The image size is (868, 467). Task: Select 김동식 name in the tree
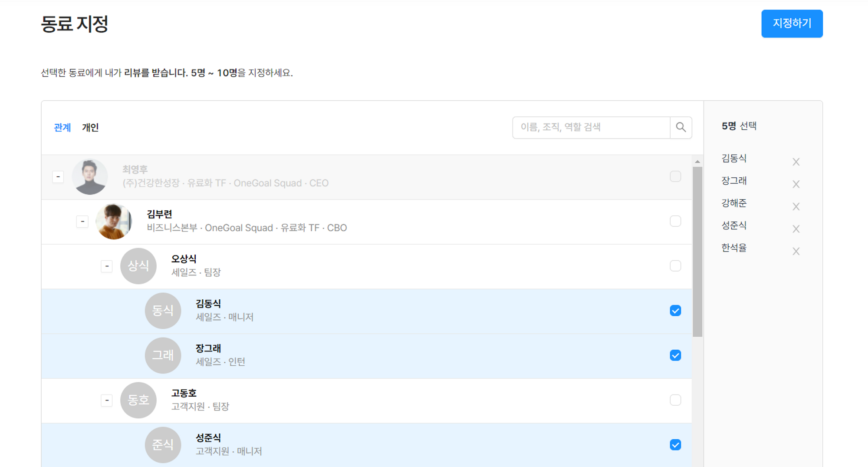coord(208,304)
